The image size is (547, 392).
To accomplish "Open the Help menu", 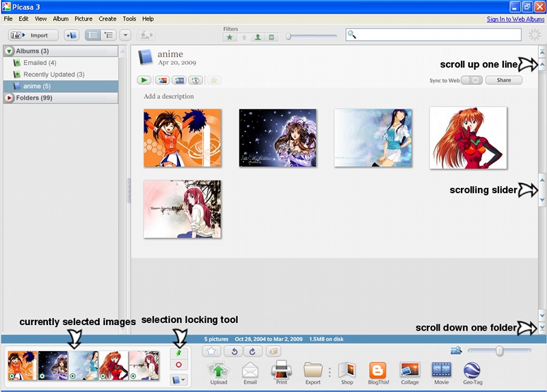I will [x=148, y=19].
